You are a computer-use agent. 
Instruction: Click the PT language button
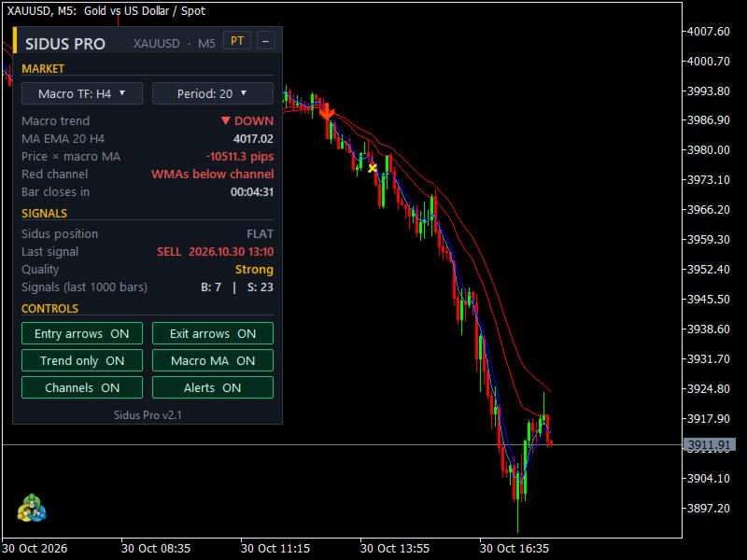pos(237,41)
